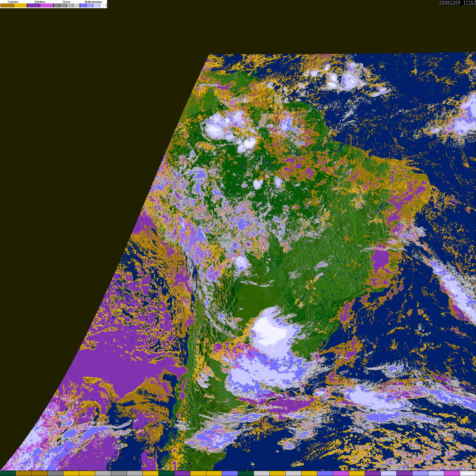Click the lightest gray Cirros legend swatch

[x=76, y=5]
